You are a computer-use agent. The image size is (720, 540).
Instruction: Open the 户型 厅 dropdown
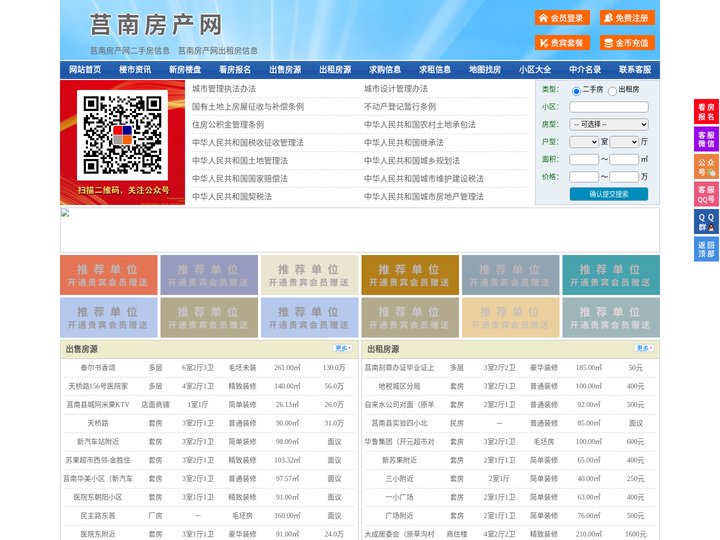(624, 142)
